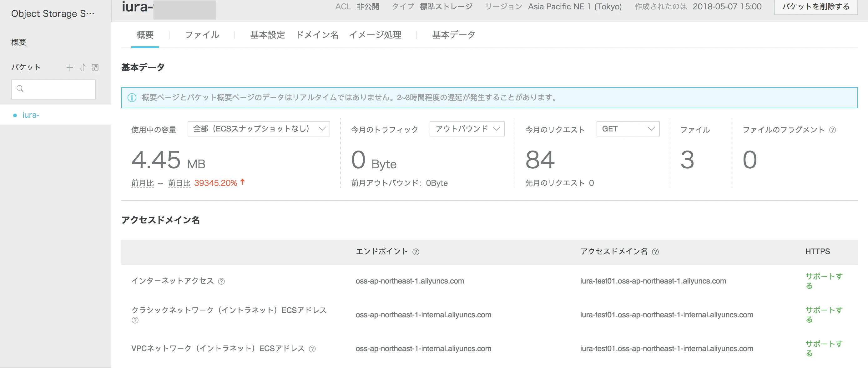Click the 前月比 comparison label
This screenshot has width=868, height=368.
[143, 183]
